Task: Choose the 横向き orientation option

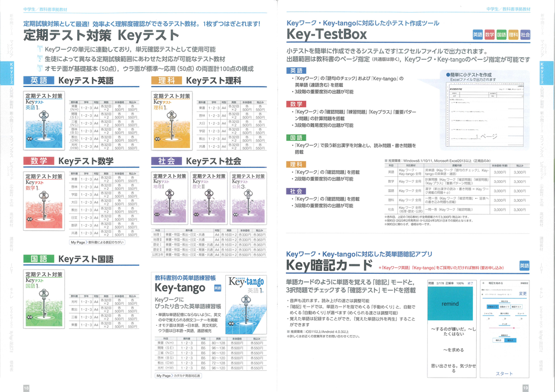Action: 498,340
